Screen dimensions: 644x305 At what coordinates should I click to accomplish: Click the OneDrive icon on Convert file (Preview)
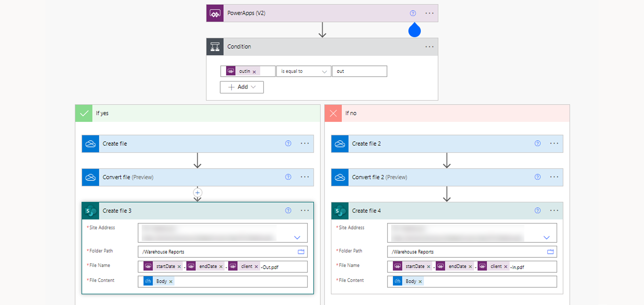(90, 177)
